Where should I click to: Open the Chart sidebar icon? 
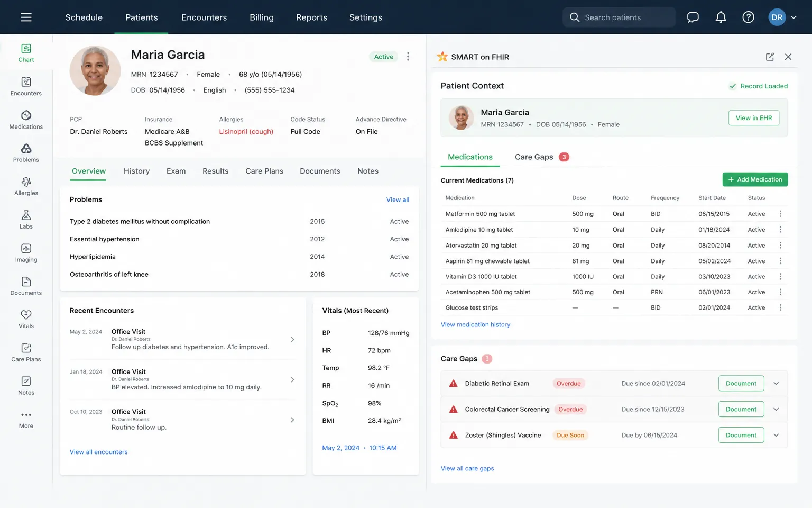(x=26, y=53)
